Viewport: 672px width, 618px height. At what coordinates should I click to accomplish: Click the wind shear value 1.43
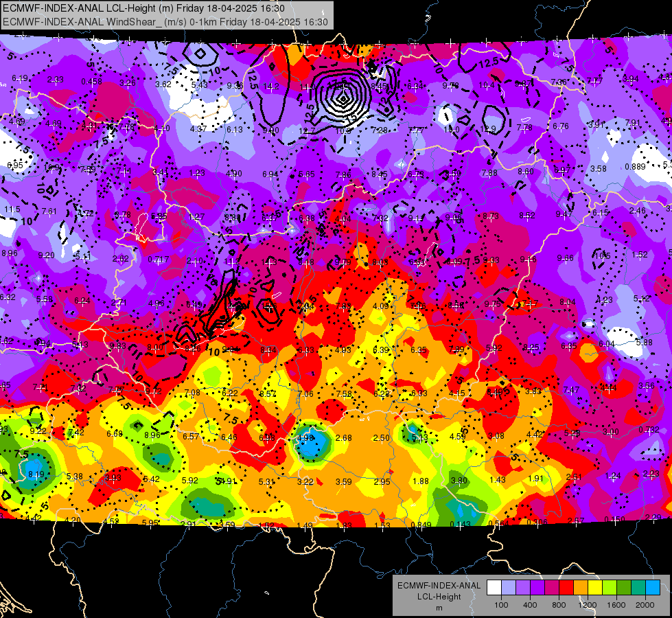[x=498, y=480]
